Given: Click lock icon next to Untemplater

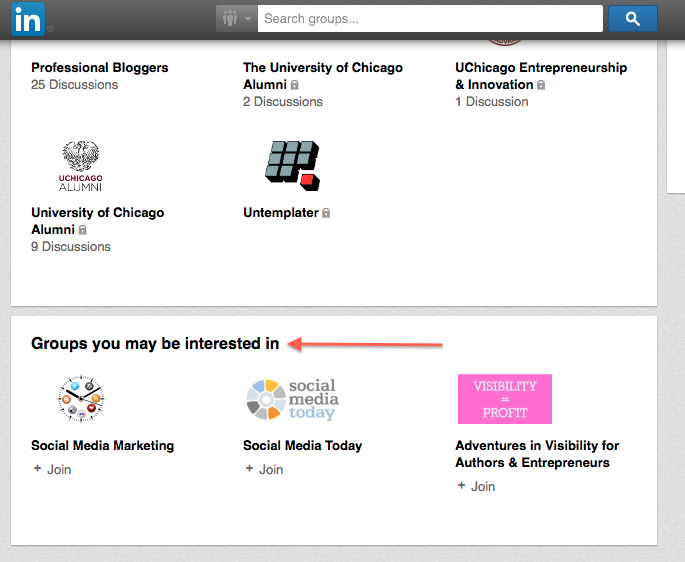Looking at the screenshot, I should click(x=326, y=213).
